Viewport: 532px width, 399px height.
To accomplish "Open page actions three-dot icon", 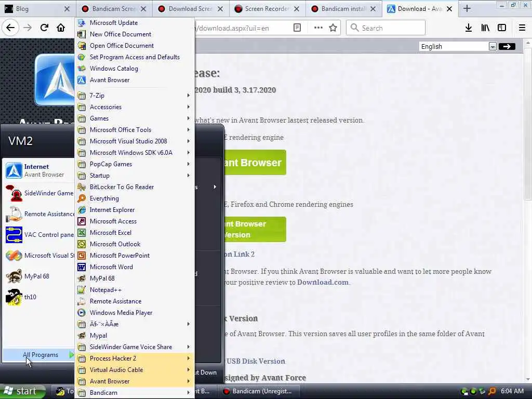I will tap(318, 28).
